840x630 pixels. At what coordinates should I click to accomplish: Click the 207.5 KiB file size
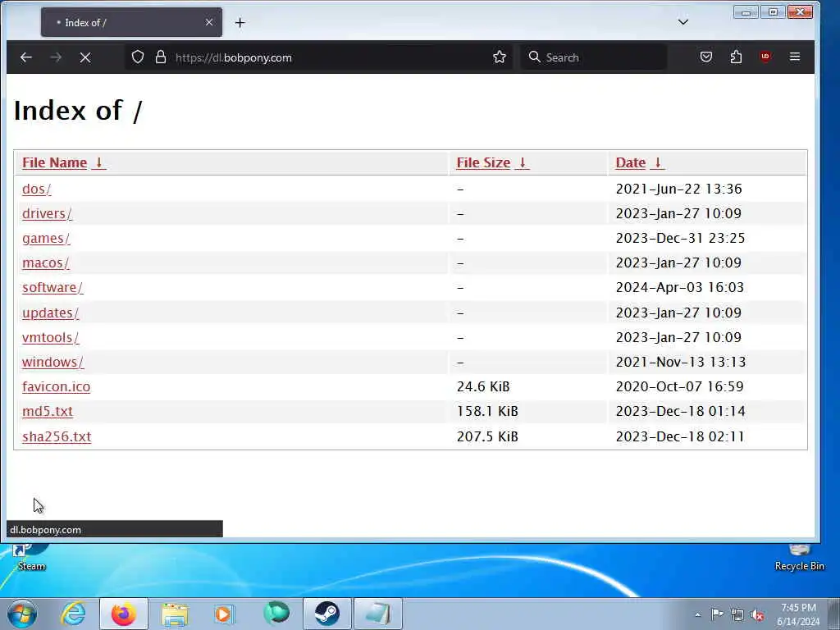[x=487, y=436]
